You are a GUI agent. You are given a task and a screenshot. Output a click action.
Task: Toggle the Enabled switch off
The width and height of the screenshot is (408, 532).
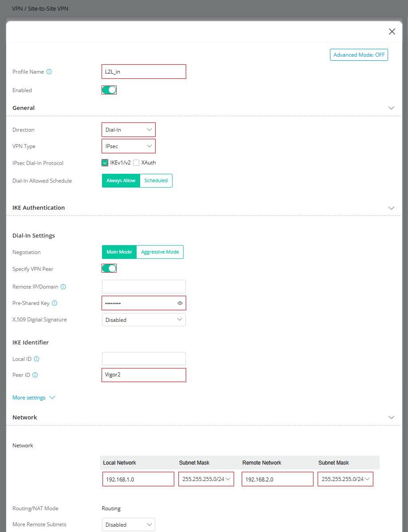tap(109, 90)
